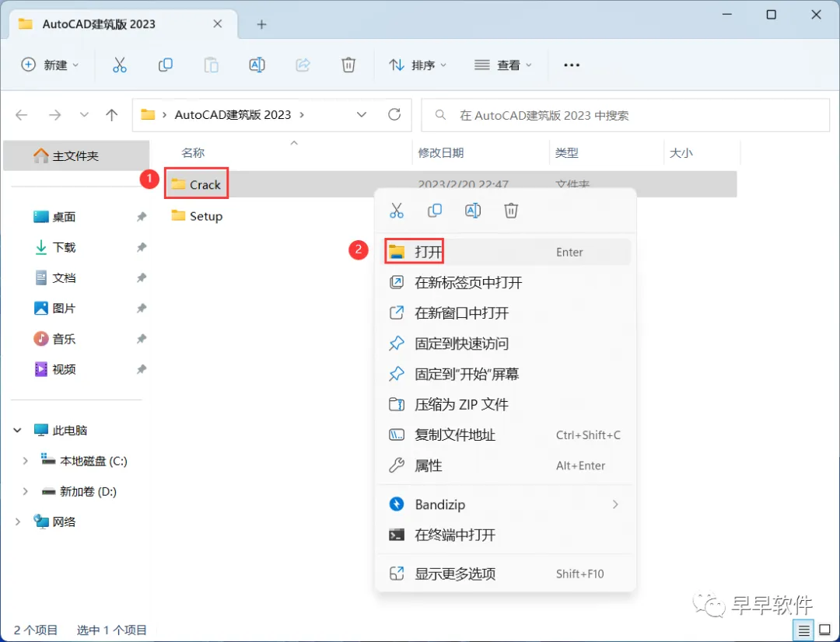Screen dimensions: 840x642
Task: Click the Rename icon in the toolbar
Action: coord(257,65)
